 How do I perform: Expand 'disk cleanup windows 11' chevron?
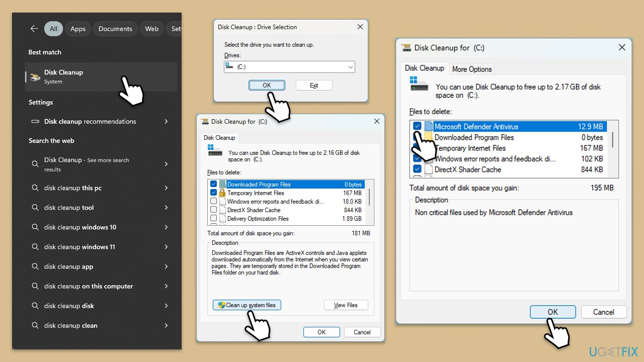(x=166, y=247)
